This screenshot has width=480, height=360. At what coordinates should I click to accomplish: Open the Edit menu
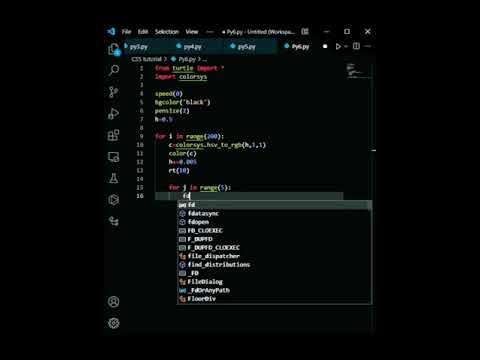click(143, 32)
